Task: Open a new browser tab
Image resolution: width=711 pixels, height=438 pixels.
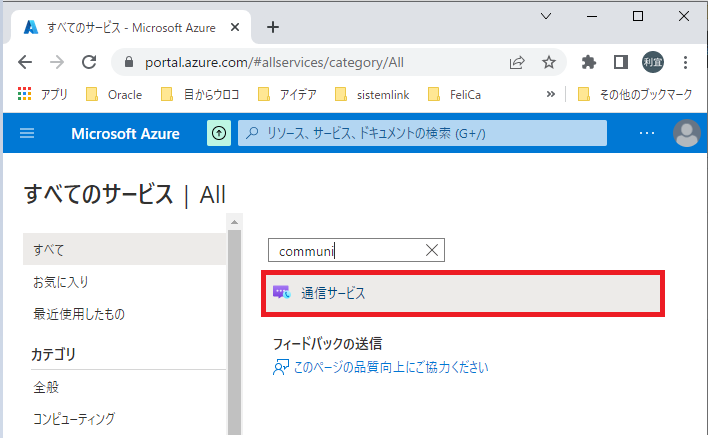Action: (x=273, y=27)
